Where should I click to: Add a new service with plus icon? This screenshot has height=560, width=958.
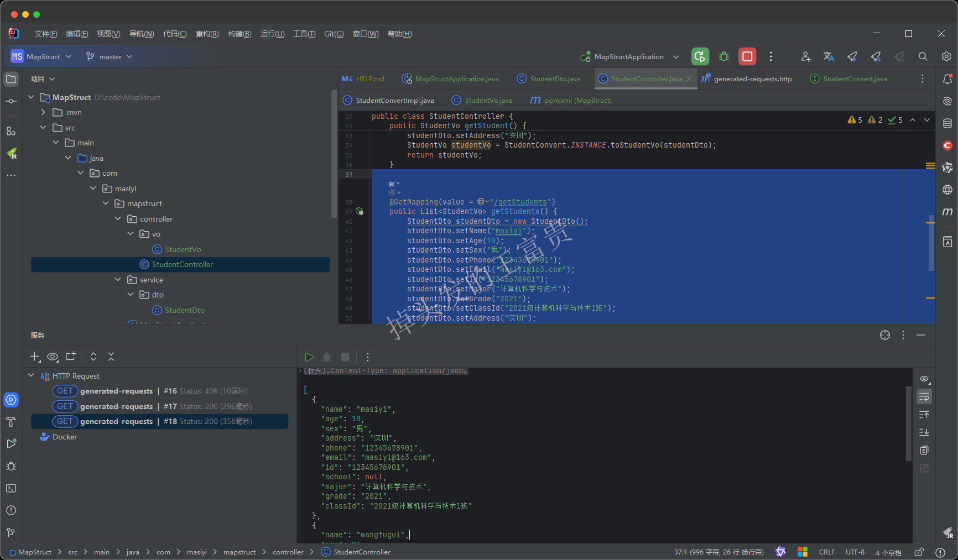tap(35, 357)
